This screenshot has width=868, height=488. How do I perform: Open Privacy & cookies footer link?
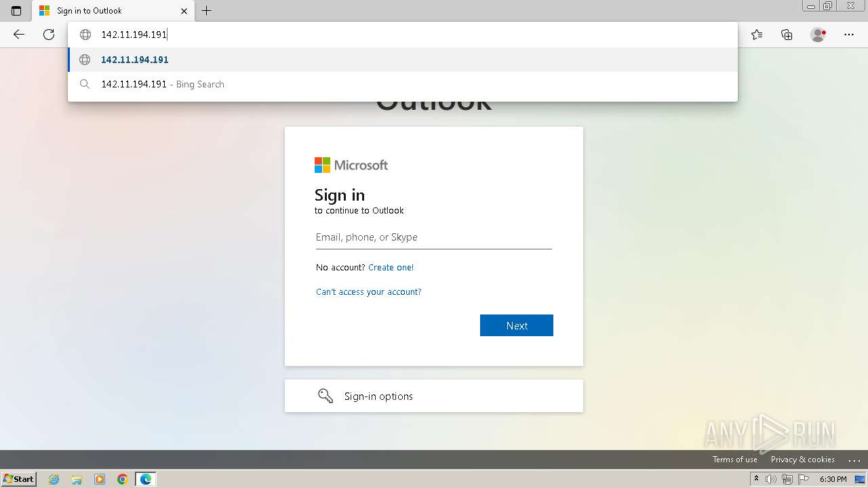(803, 460)
